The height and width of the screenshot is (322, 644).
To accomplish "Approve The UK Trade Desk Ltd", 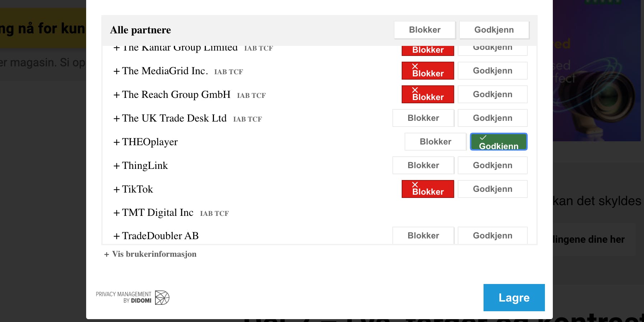I will tap(493, 118).
